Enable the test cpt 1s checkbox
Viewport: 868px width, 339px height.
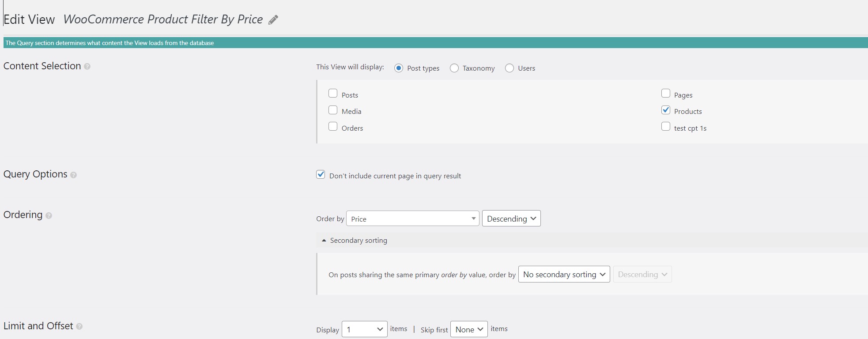(x=666, y=127)
